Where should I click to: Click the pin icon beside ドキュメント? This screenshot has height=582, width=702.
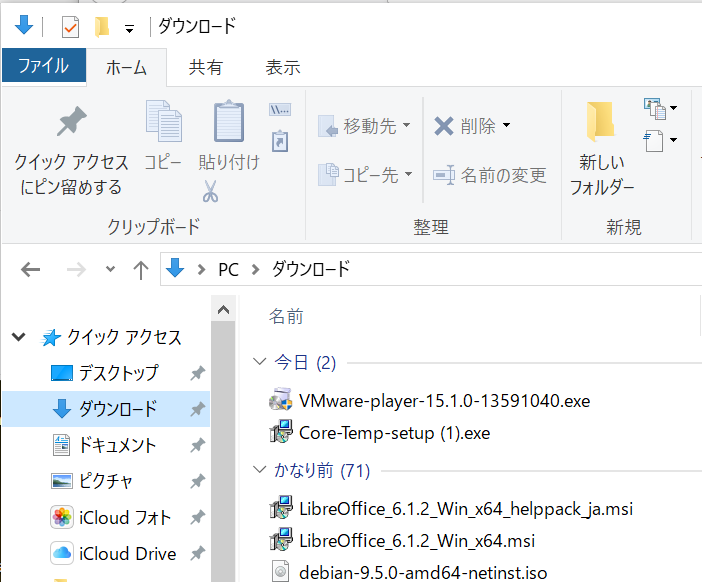197,445
